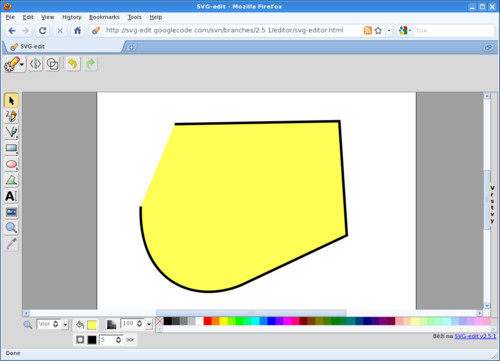The image size is (500, 361).
Task: Pick the white palette swatch
Action: click(199, 321)
